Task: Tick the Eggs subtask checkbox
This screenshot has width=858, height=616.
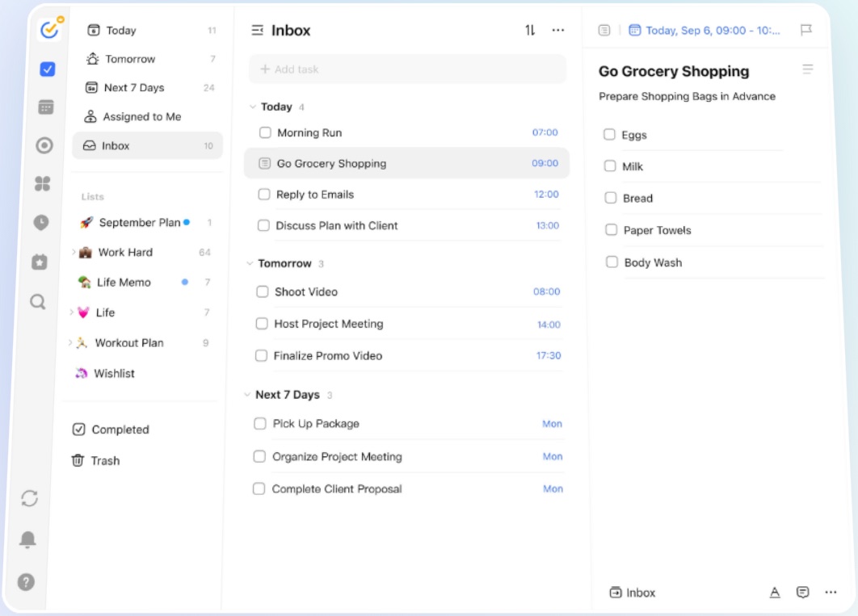Action: pyautogui.click(x=609, y=135)
